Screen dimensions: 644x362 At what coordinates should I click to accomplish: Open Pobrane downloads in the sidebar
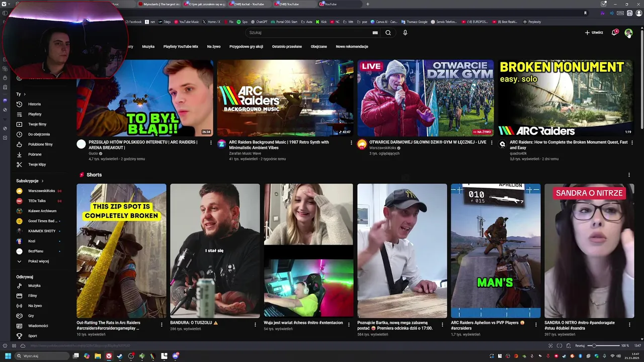click(x=35, y=154)
